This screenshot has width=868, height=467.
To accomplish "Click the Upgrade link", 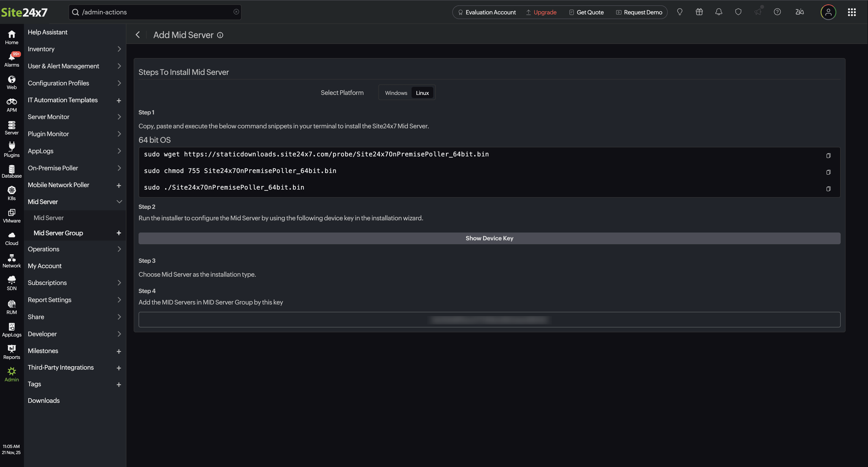I will click(x=545, y=12).
